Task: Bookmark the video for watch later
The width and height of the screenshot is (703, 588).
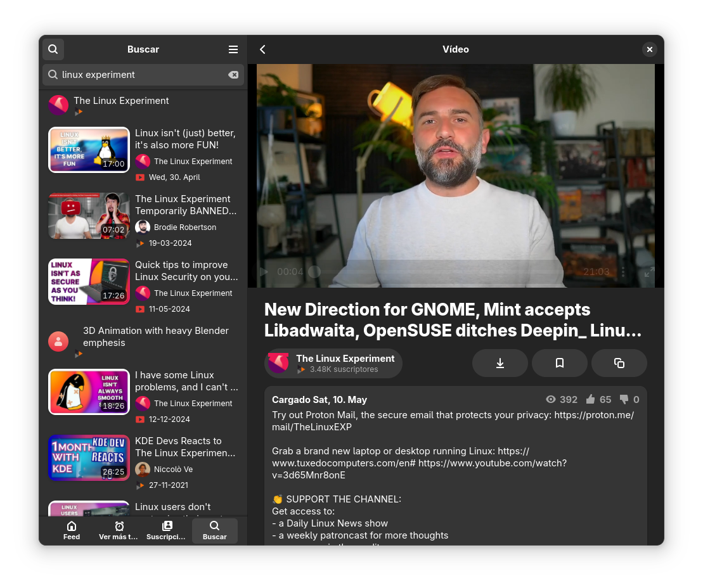Action: coord(560,363)
